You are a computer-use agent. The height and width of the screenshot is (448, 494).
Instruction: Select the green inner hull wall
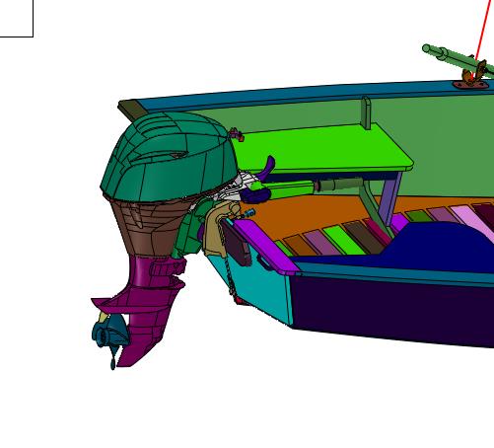pos(444,145)
